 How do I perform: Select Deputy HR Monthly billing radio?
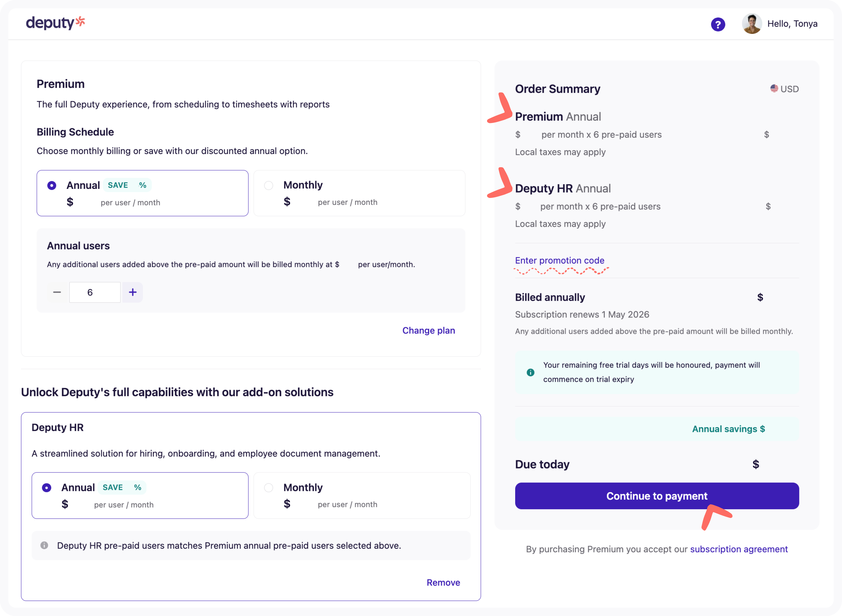point(269,488)
